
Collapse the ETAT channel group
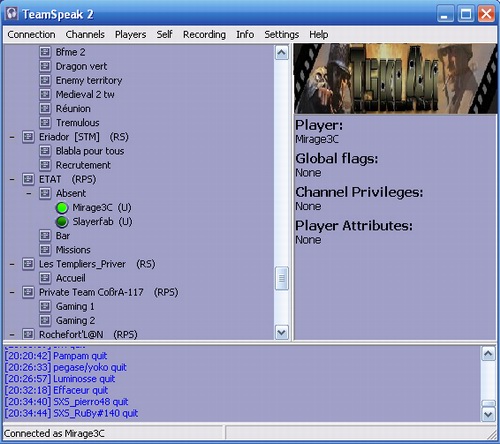(12, 179)
